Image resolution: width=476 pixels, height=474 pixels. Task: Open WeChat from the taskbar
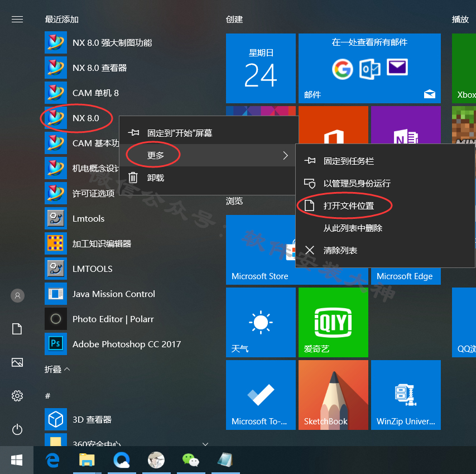coord(191,460)
